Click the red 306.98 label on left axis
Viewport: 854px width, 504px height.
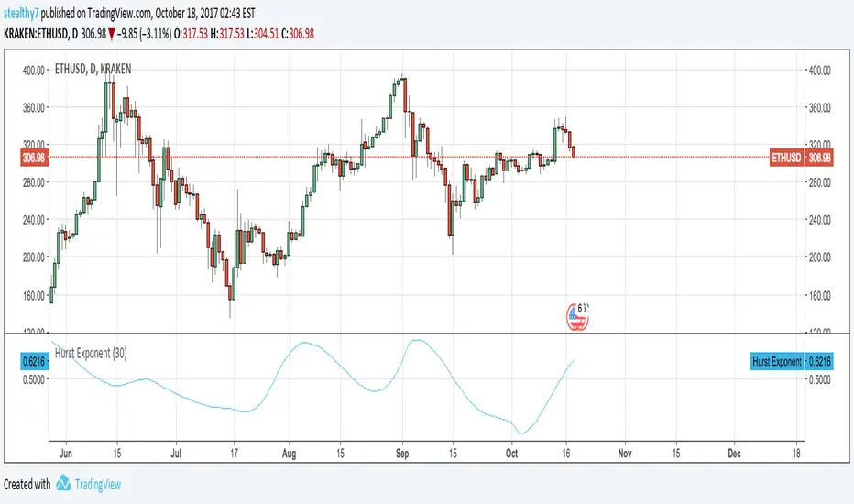[33, 158]
